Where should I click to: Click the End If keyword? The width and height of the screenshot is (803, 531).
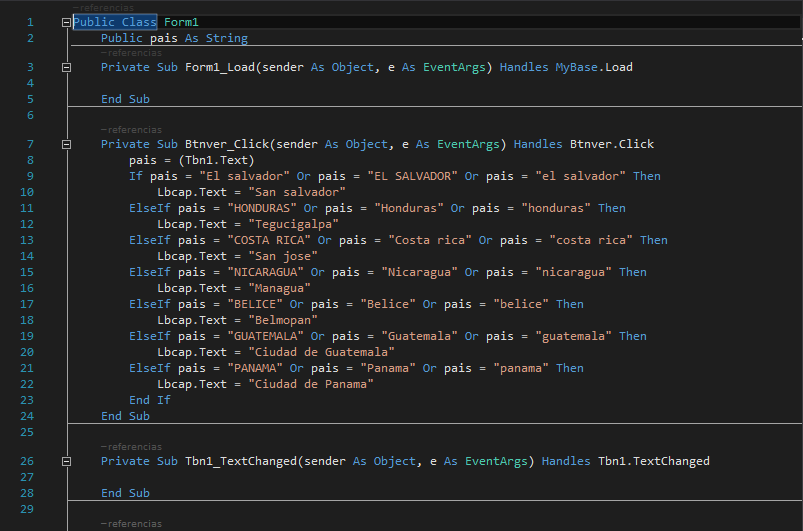(x=150, y=400)
